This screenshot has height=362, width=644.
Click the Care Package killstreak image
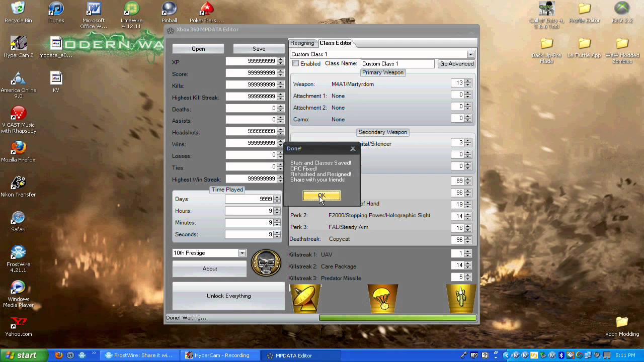382,298
